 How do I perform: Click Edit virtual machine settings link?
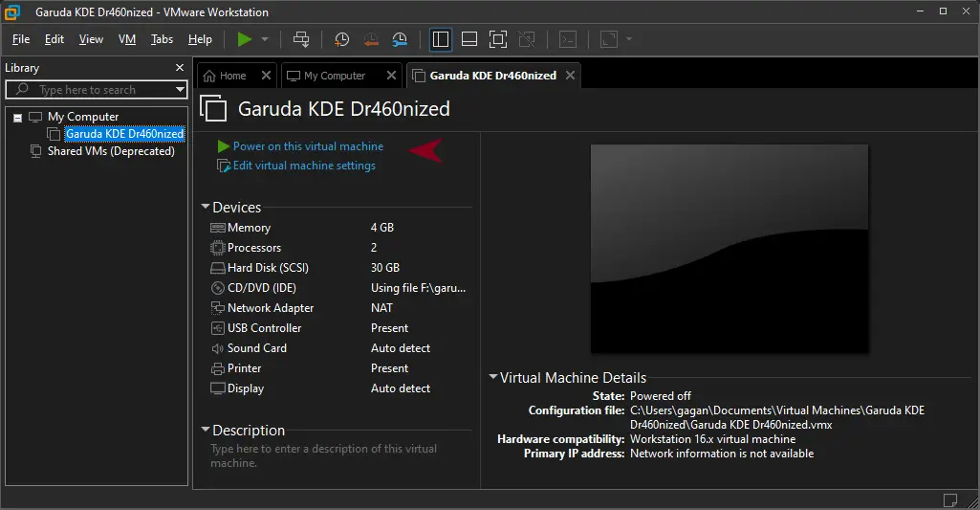pos(304,166)
